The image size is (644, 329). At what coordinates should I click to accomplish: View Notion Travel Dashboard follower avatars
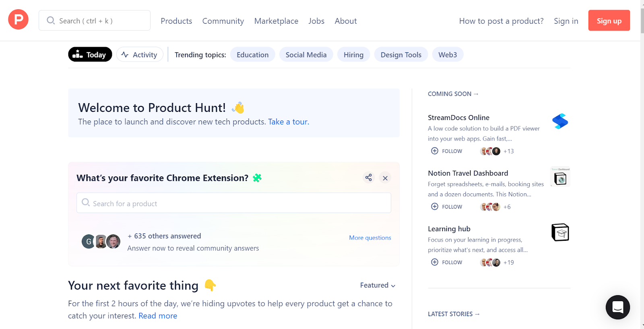pyautogui.click(x=490, y=207)
